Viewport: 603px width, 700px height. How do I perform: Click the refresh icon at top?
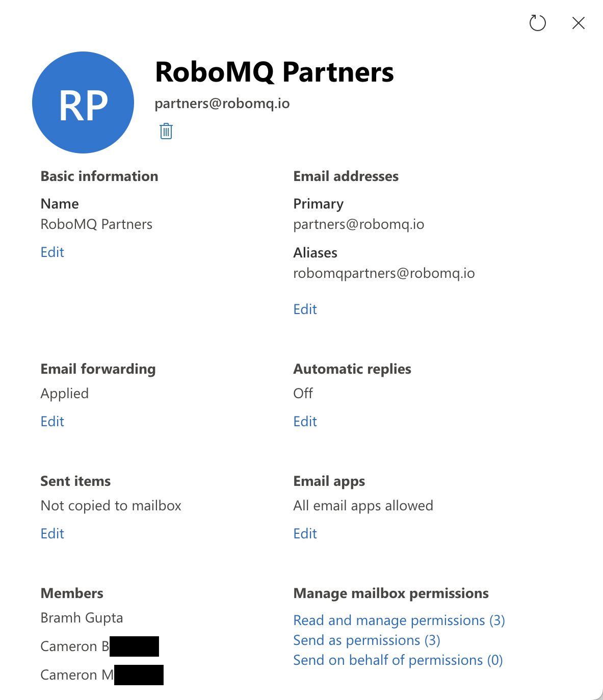point(537,23)
